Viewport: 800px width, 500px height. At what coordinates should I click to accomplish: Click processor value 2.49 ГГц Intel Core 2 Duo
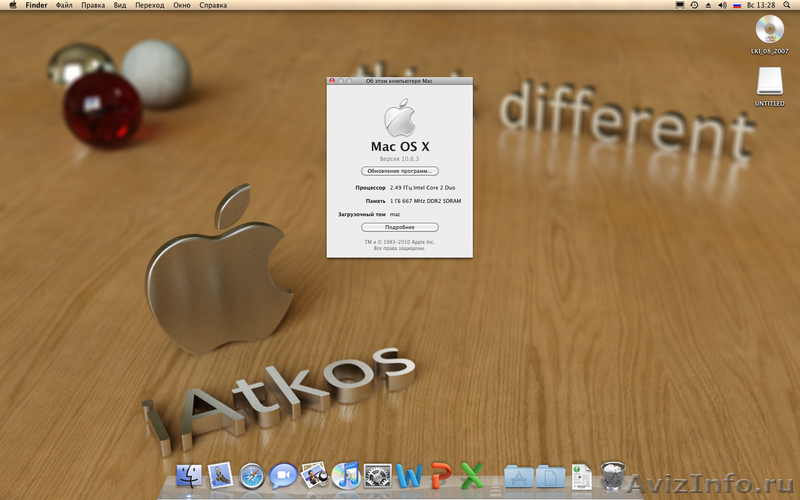pos(422,188)
